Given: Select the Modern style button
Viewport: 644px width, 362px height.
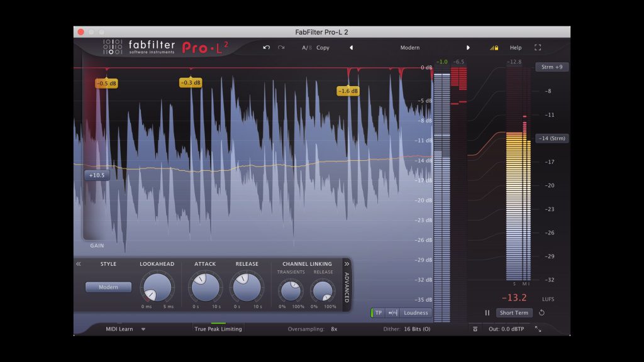Looking at the screenshot, I should [x=108, y=287].
